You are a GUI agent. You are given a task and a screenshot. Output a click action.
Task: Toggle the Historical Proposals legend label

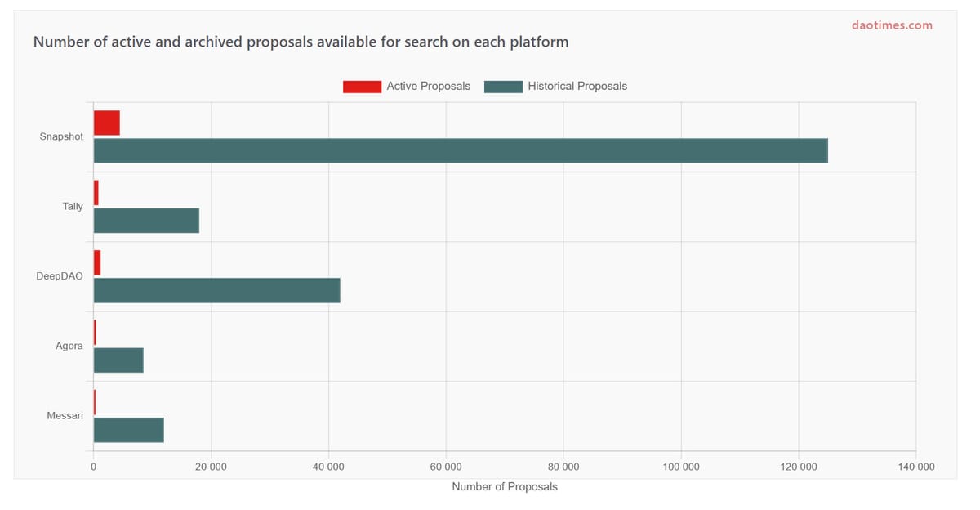pos(577,87)
